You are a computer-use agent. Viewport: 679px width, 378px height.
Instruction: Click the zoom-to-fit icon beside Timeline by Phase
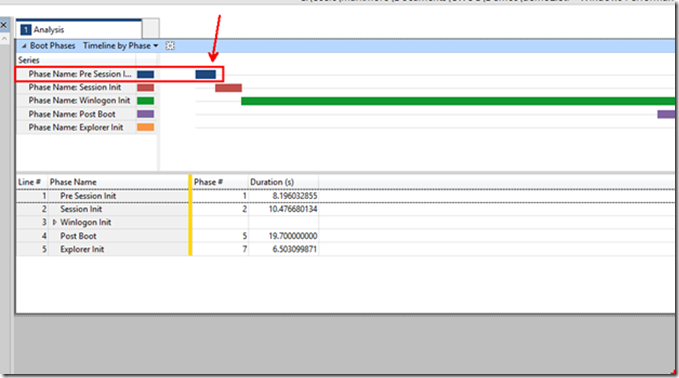coord(170,46)
